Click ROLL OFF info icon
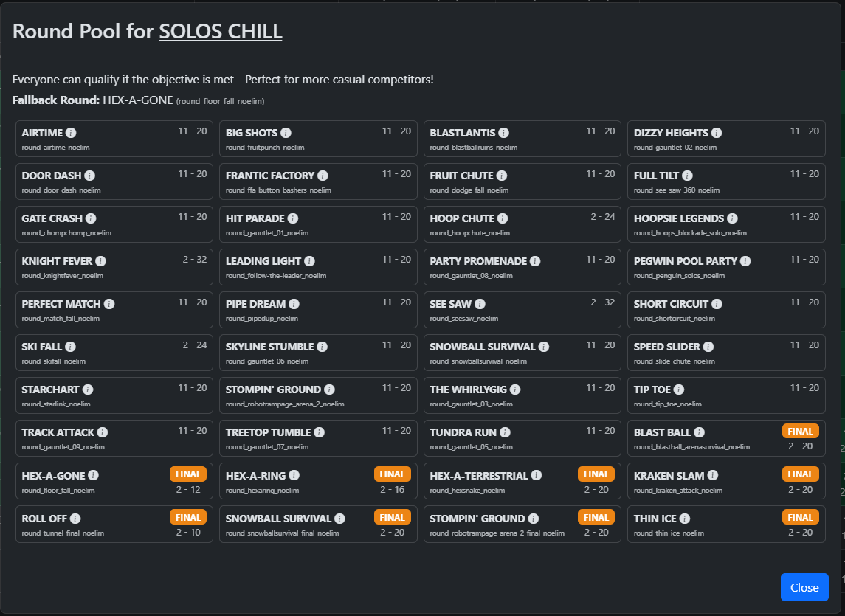This screenshot has width=845, height=616. click(75, 519)
